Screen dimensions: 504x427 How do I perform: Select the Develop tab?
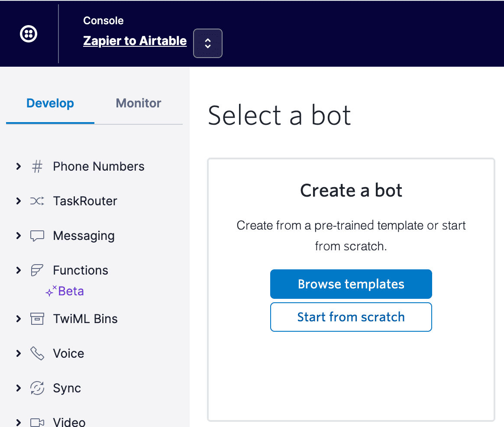pyautogui.click(x=50, y=104)
